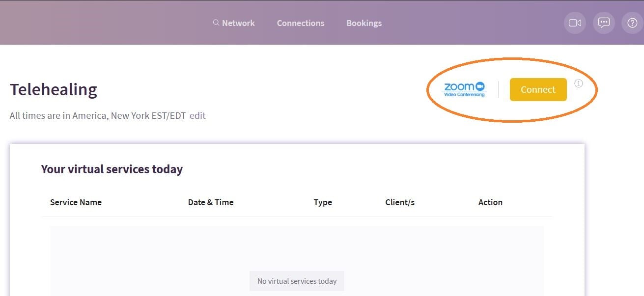Open the video camera icon in header

tap(575, 23)
